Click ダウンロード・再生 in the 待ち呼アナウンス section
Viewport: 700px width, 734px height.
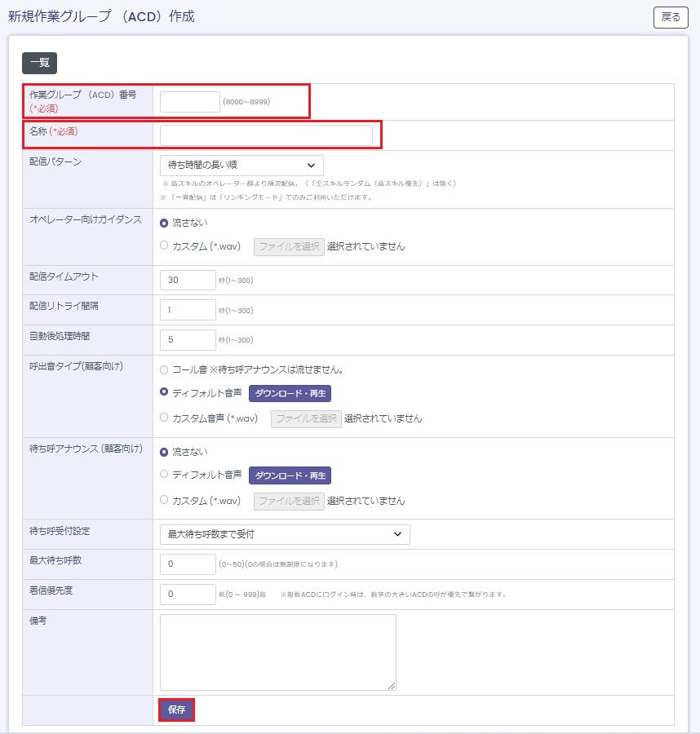click(290, 475)
